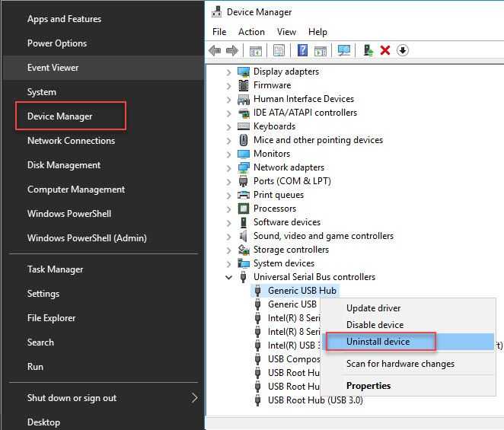Expand the Display adapters node

(x=228, y=72)
